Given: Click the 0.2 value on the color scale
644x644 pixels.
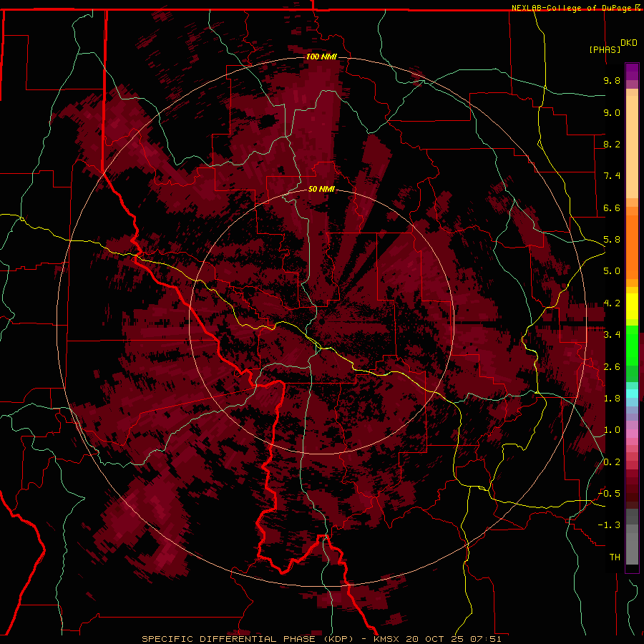Looking at the screenshot, I should click(612, 462).
